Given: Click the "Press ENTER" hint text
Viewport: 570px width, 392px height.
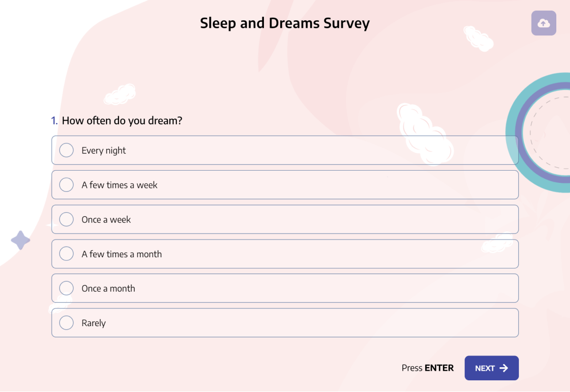Looking at the screenshot, I should (427, 368).
